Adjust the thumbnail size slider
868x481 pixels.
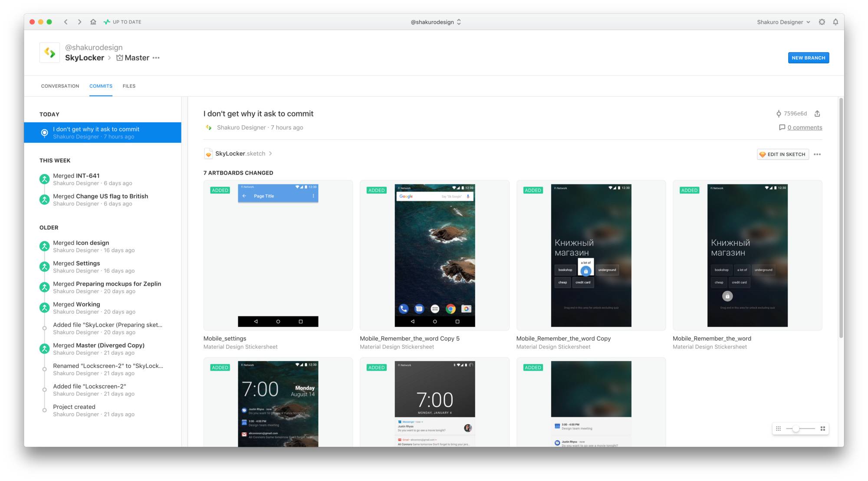[x=796, y=428]
